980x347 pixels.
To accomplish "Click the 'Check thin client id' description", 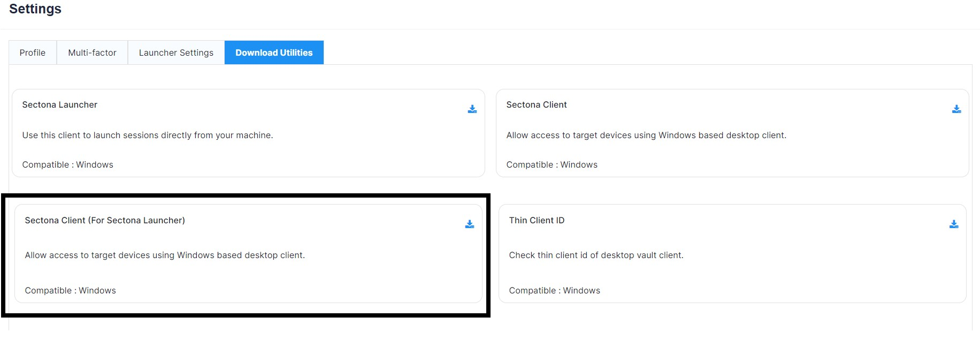I will [x=596, y=255].
